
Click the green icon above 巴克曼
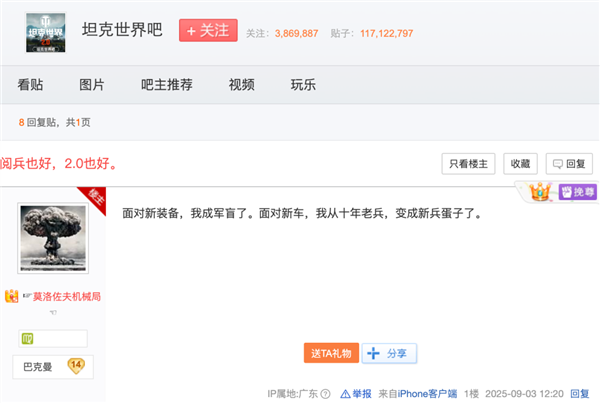click(x=28, y=339)
